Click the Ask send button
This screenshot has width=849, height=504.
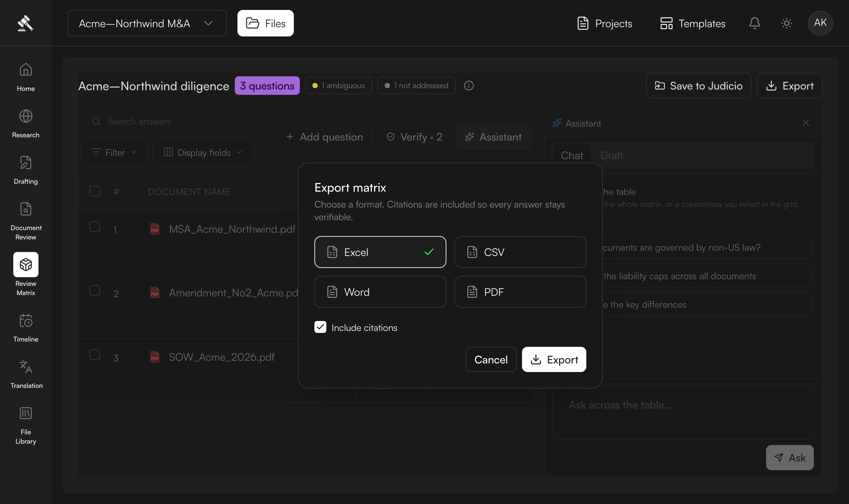pos(790,458)
